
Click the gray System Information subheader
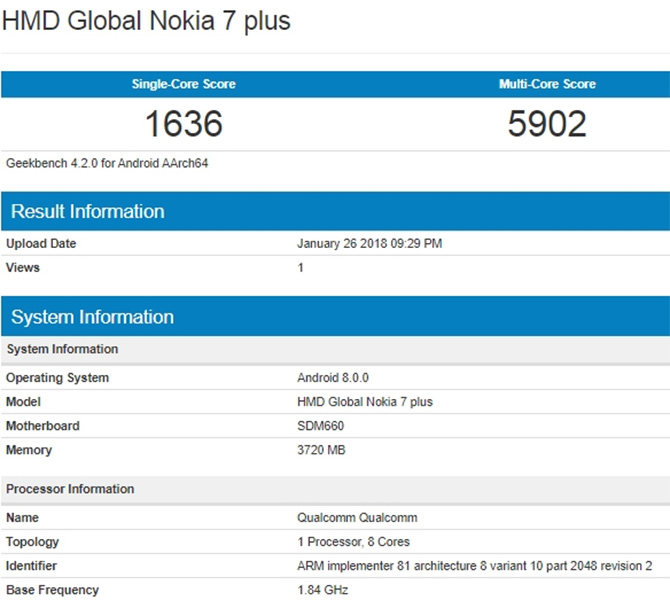click(335, 350)
